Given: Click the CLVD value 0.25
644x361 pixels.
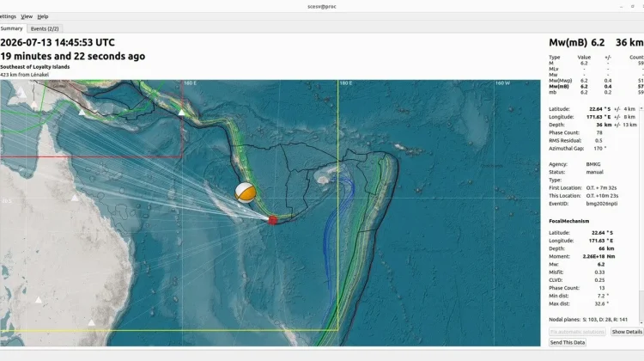Looking at the screenshot, I should [599, 279].
